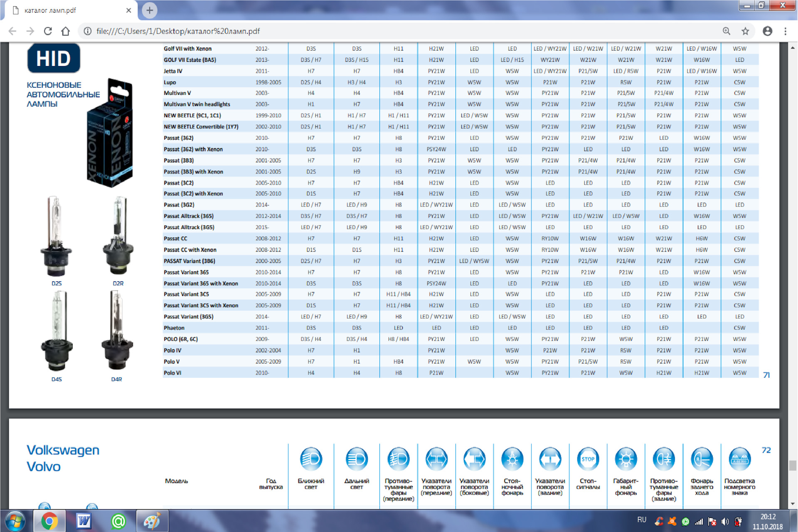This screenshot has height=532, width=798.
Task: Close the каталог ламп.pdf tab
Action: [129, 10]
